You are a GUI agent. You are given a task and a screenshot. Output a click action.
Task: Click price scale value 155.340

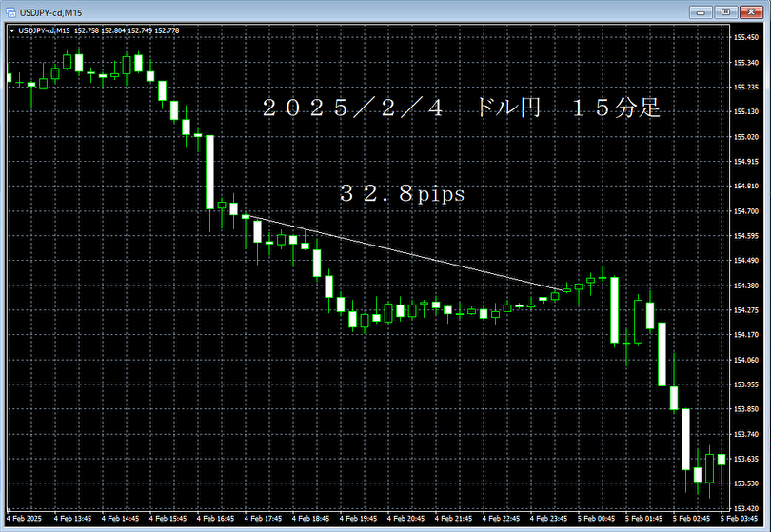[746, 63]
